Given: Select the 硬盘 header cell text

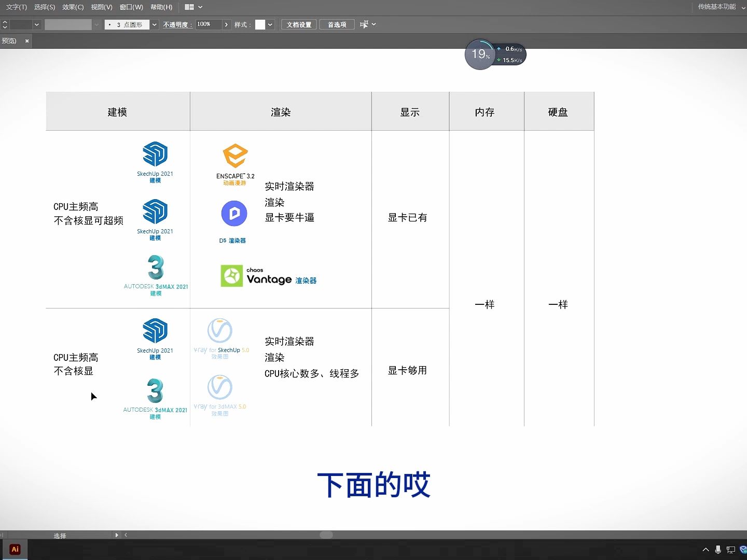Looking at the screenshot, I should pos(558,112).
